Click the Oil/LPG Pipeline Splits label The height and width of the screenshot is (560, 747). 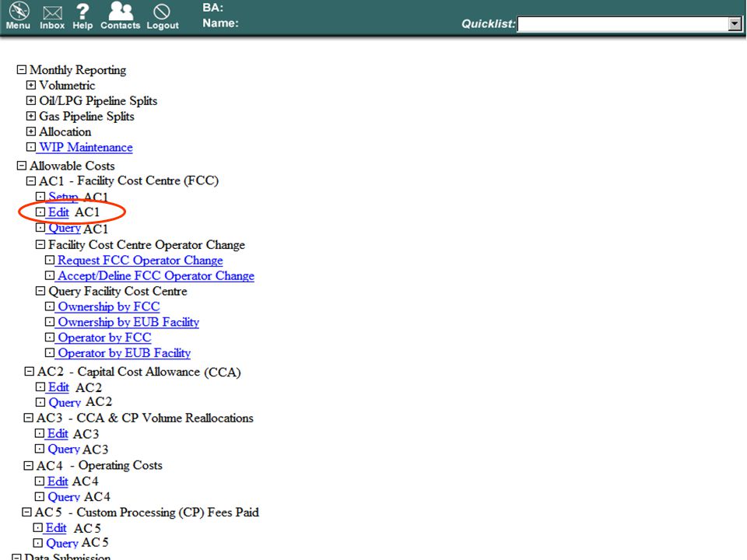click(x=98, y=101)
